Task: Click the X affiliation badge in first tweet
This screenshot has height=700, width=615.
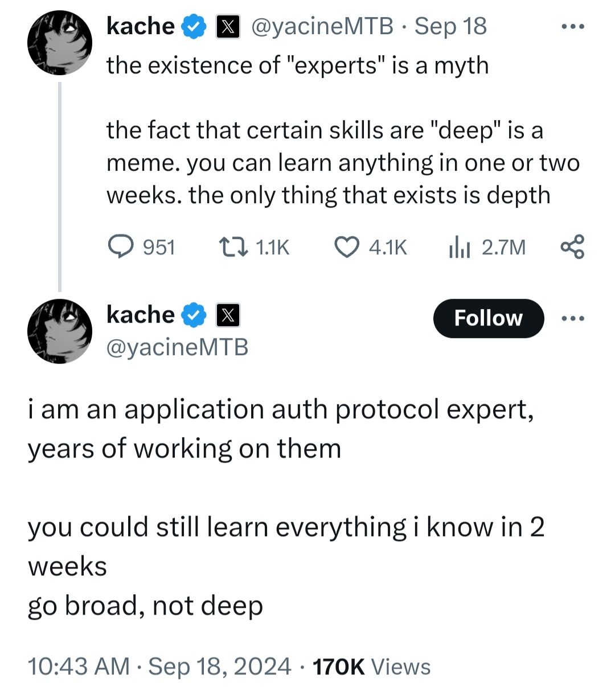Action: 228,27
